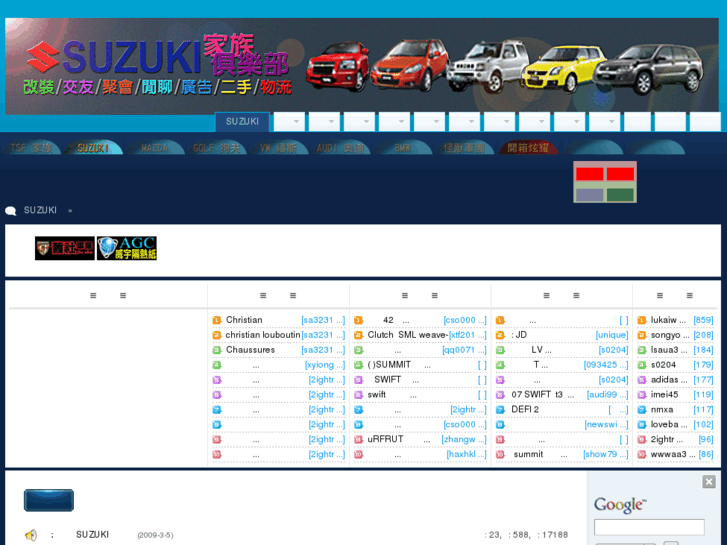Click rank icon beside nmxa user

[x=642, y=410]
